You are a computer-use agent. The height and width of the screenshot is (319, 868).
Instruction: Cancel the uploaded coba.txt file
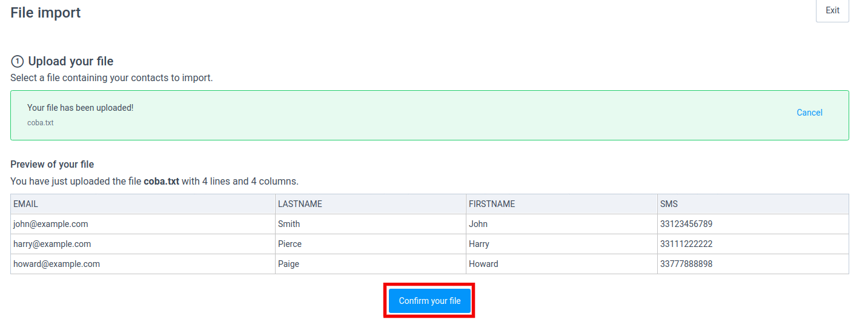point(809,113)
